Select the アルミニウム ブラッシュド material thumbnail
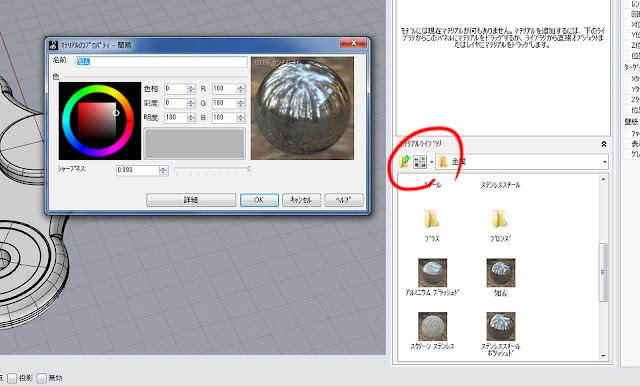Viewport: 640px width, 386px height. tap(432, 273)
